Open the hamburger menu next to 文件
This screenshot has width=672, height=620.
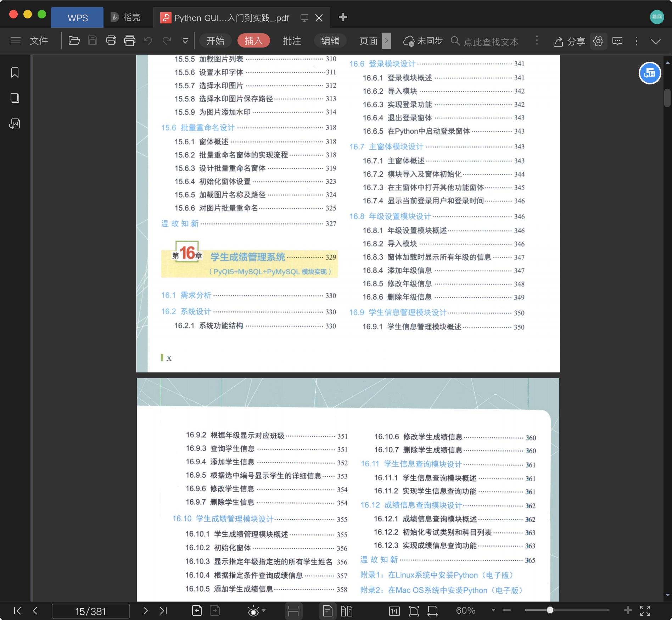(x=16, y=40)
